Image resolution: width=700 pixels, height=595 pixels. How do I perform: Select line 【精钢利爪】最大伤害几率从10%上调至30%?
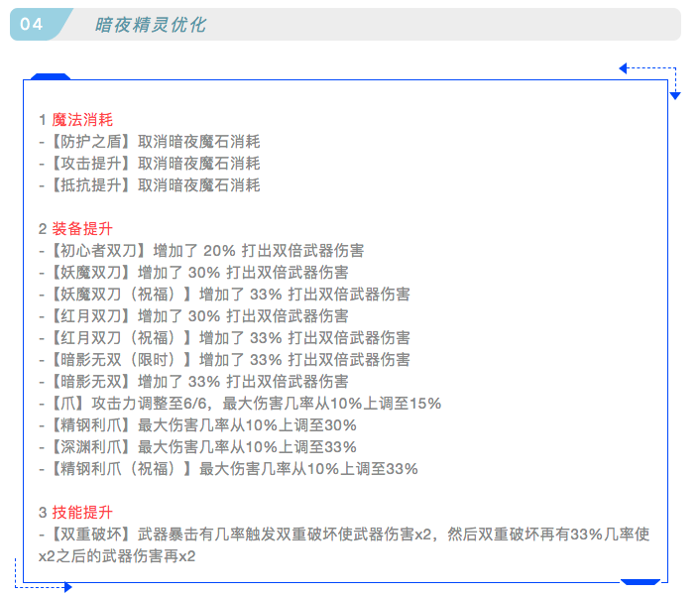tap(197, 425)
